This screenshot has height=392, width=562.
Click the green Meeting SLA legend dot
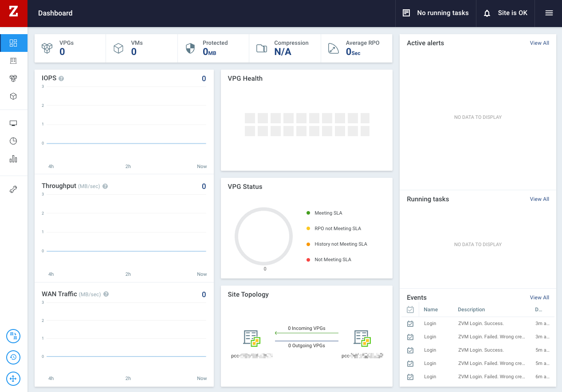tap(308, 213)
